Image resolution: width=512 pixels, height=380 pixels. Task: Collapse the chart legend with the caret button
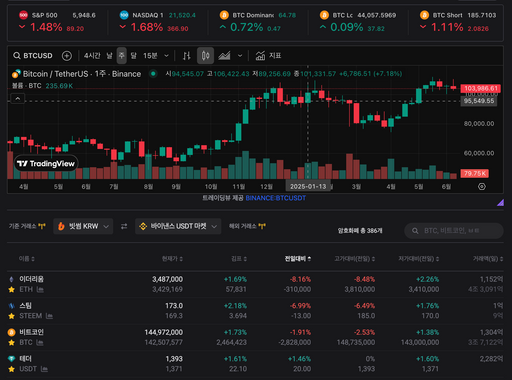point(18,99)
